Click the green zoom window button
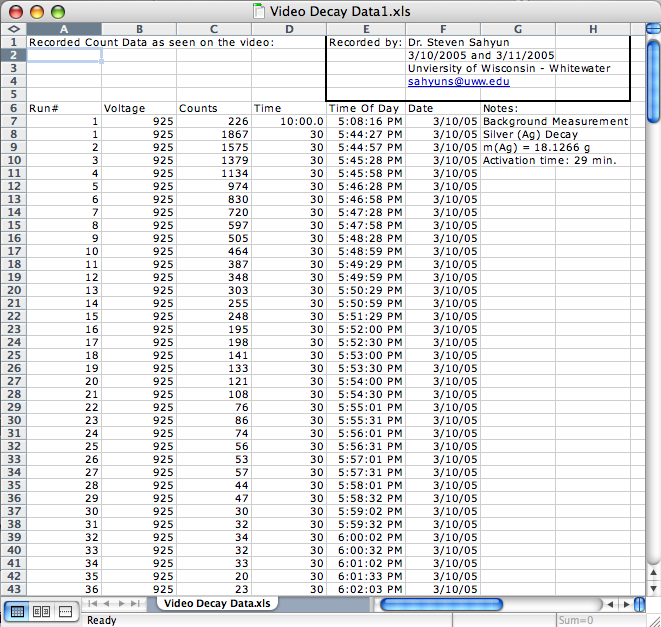The height and width of the screenshot is (627, 661). pos(58,11)
